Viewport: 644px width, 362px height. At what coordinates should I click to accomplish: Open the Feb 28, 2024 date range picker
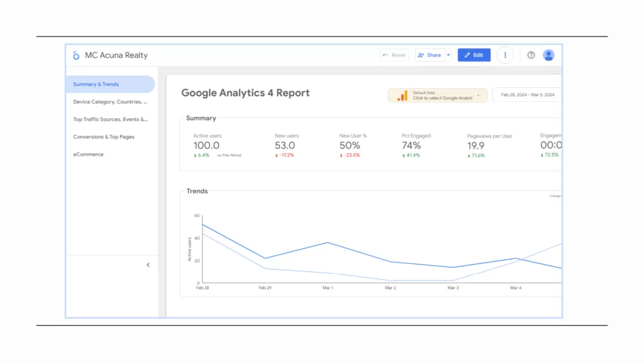(x=527, y=95)
